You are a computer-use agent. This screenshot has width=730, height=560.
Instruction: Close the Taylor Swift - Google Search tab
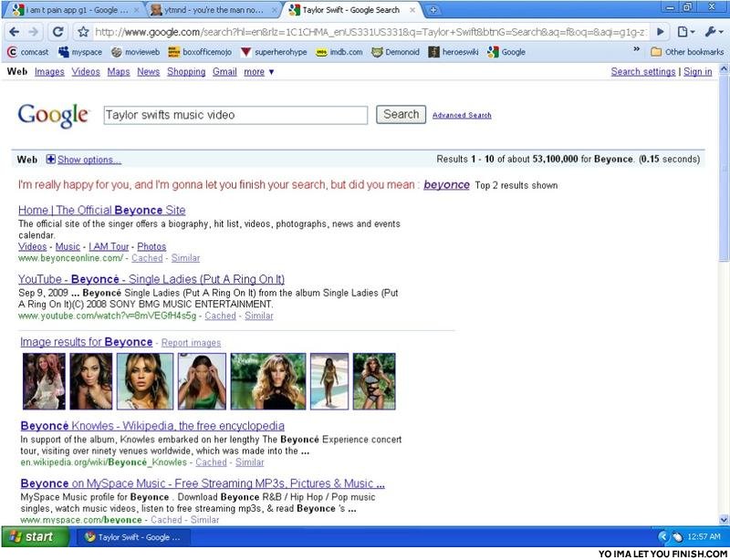(x=412, y=10)
